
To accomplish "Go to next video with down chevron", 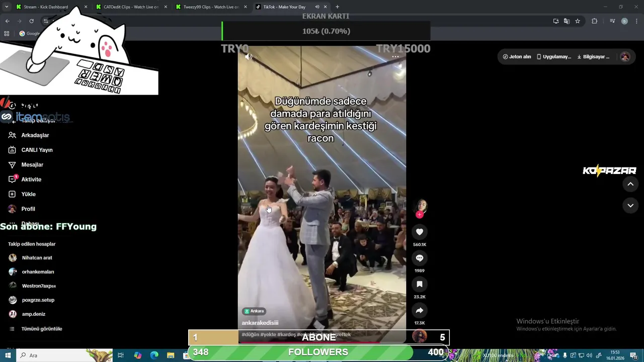I will (630, 206).
